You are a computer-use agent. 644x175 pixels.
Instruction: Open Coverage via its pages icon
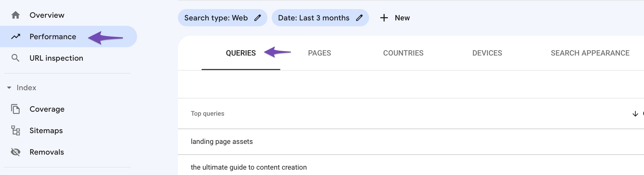point(16,109)
